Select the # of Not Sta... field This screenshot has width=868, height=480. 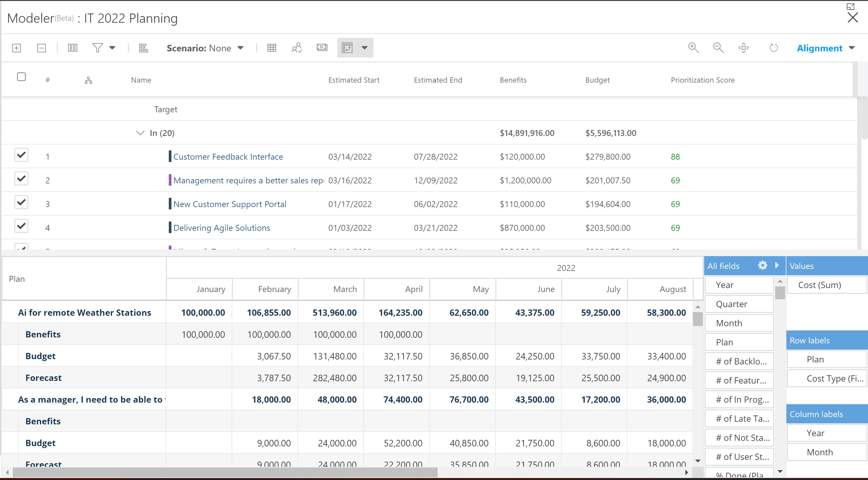(x=739, y=438)
